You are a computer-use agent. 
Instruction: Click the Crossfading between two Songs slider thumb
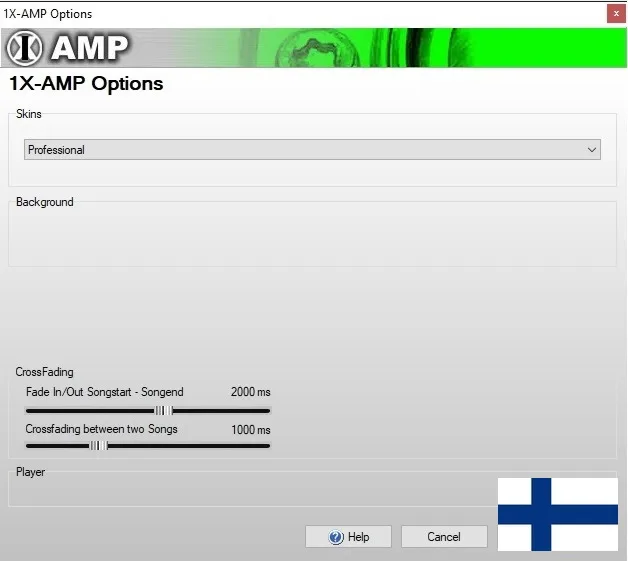pos(98,446)
